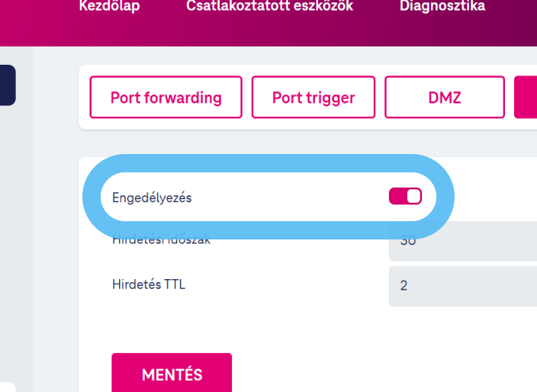
Task: Click the partly hidden Hirdetési időszak label
Action: 161,240
